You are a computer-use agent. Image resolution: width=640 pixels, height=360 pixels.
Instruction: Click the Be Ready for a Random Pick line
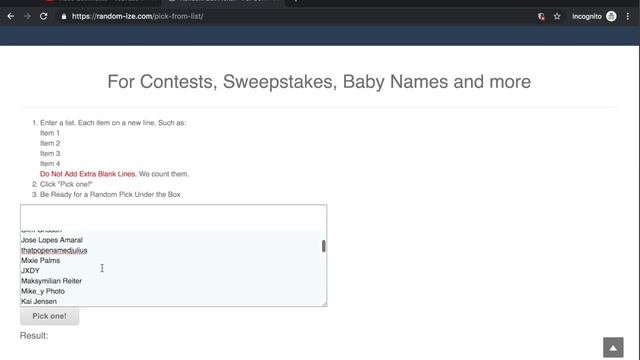pyautogui.click(x=110, y=194)
